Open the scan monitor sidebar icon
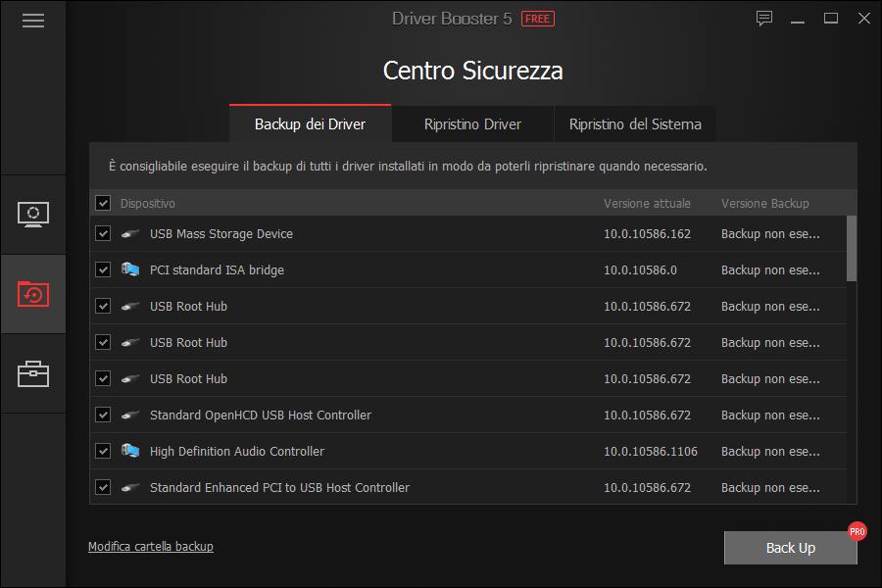 33,214
